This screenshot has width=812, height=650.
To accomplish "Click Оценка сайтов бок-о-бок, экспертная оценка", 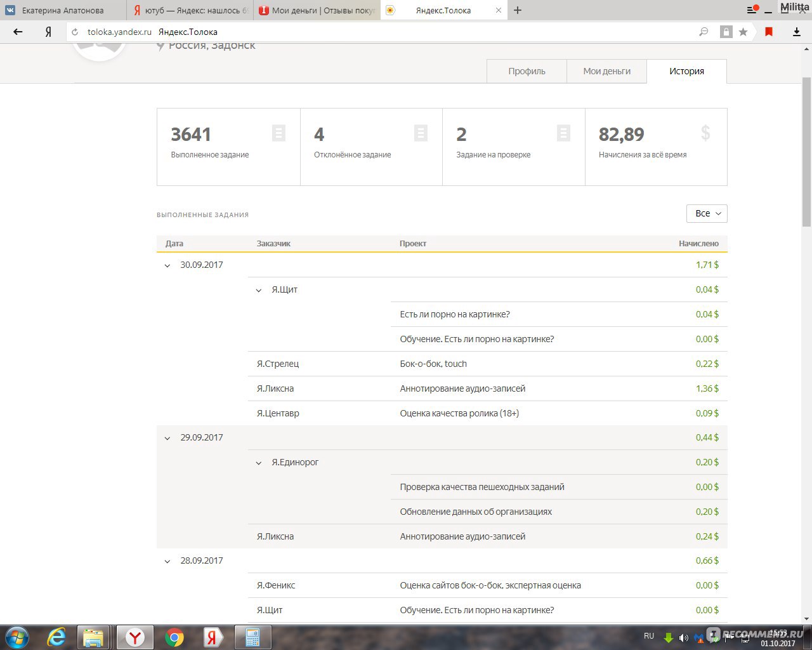I will (490, 585).
